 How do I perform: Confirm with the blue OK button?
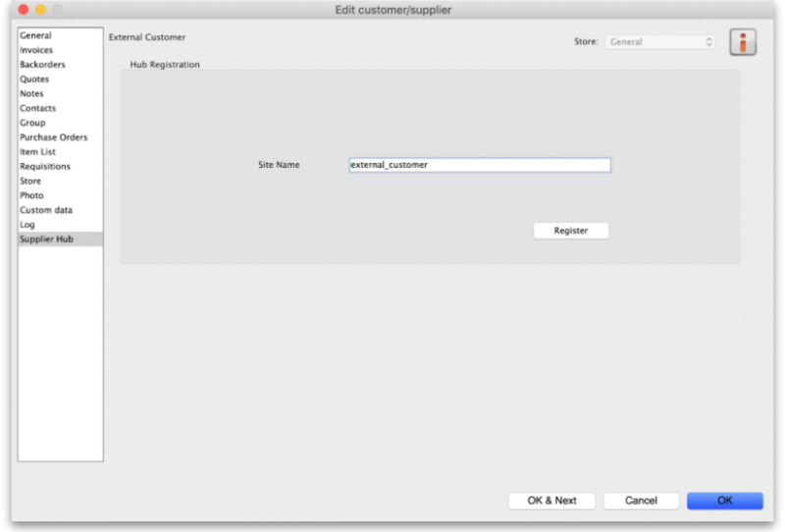coord(724,501)
